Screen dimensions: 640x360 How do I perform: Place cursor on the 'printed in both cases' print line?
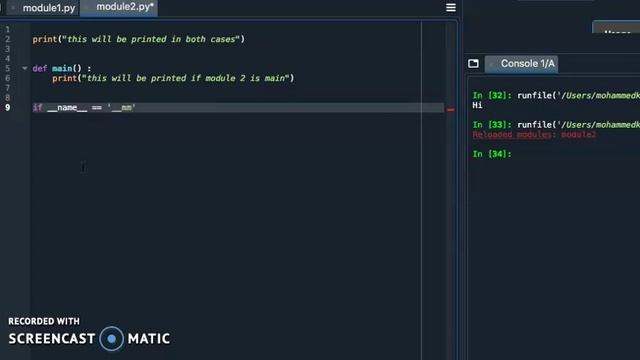tap(139, 39)
